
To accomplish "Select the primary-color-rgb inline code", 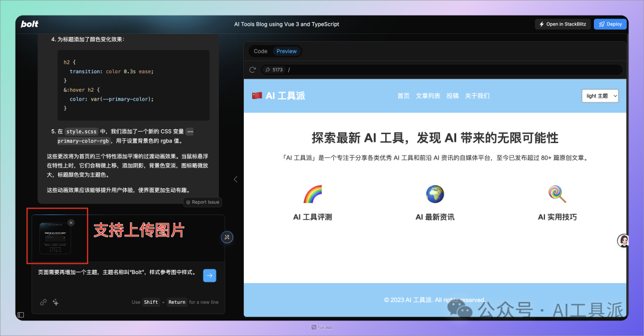I will tap(83, 141).
